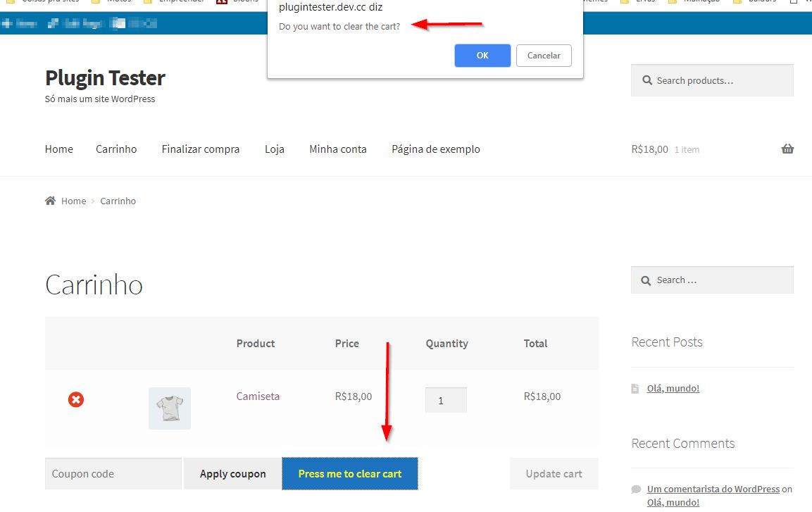The image size is (812, 512).
Task: Click Press me to clear cart button
Action: click(350, 474)
